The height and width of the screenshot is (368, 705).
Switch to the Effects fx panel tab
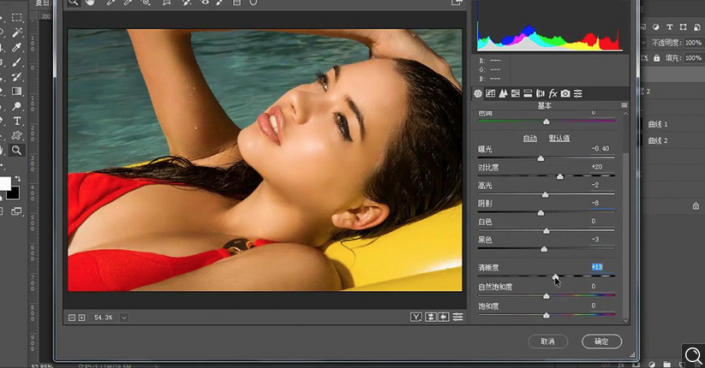pyautogui.click(x=553, y=94)
